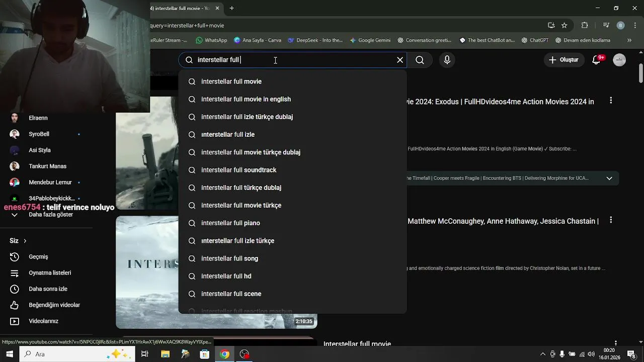This screenshot has height=362, width=644.
Task: Pick the interstellar full piano suggestion
Action: tap(292, 223)
